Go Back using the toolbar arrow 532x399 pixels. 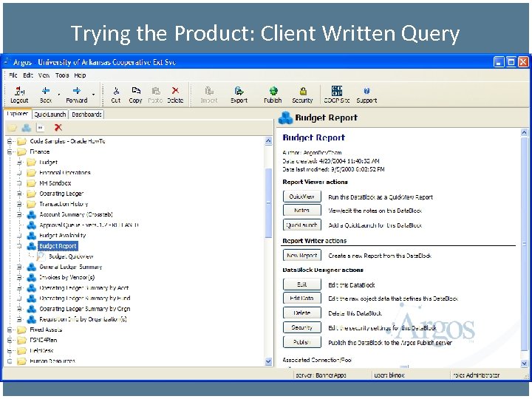click(46, 91)
